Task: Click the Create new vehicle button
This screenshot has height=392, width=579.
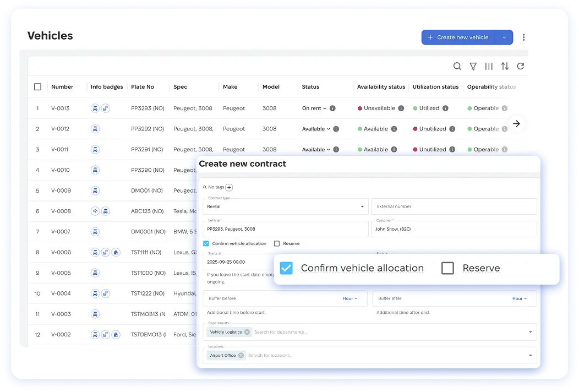Action: (x=458, y=37)
